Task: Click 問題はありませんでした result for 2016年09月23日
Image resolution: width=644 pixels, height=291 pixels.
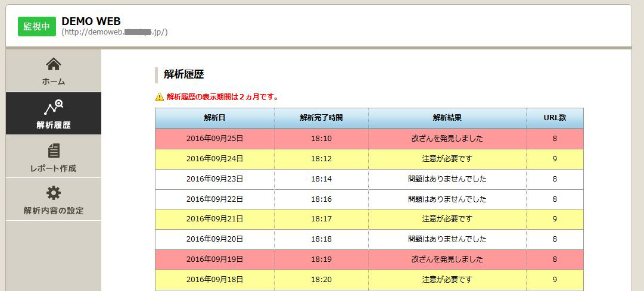Action: (x=447, y=179)
